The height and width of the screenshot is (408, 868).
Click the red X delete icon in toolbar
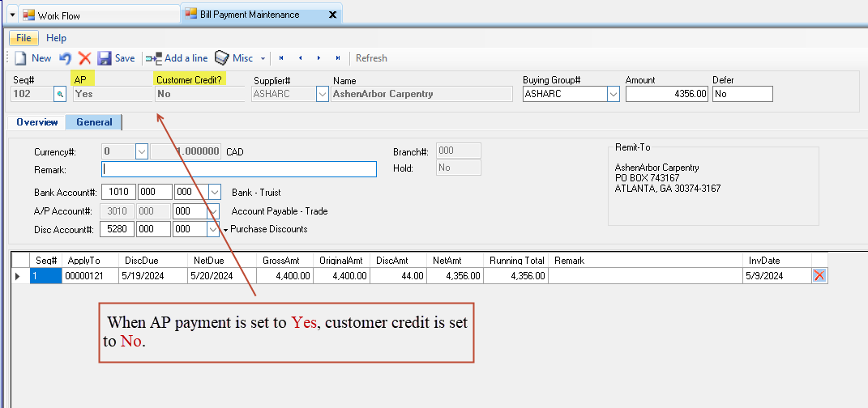(x=84, y=58)
